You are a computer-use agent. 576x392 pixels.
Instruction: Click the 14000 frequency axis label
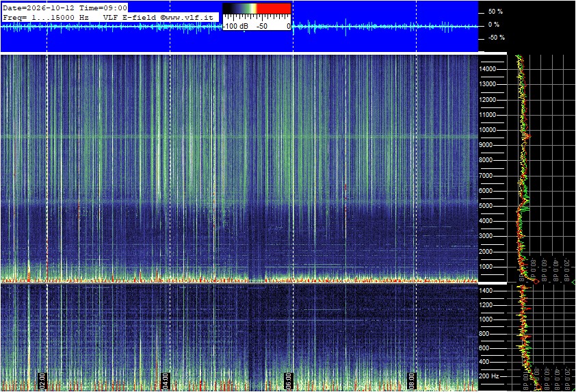click(x=488, y=69)
